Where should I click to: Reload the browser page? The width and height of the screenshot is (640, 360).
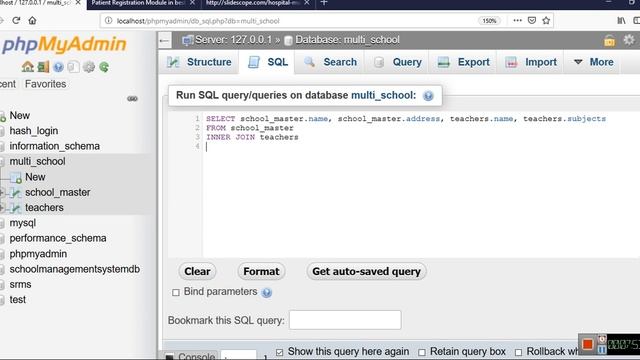[x=16, y=20]
